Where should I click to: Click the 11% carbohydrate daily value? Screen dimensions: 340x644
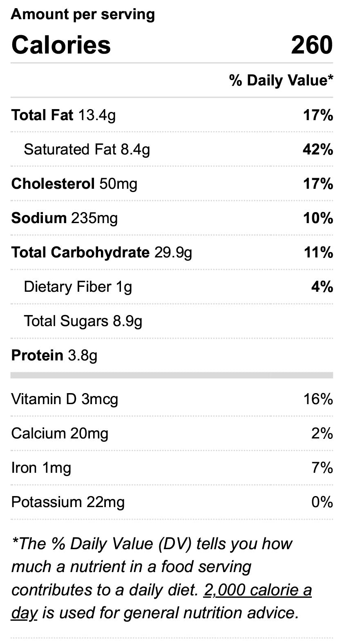pos(318,253)
